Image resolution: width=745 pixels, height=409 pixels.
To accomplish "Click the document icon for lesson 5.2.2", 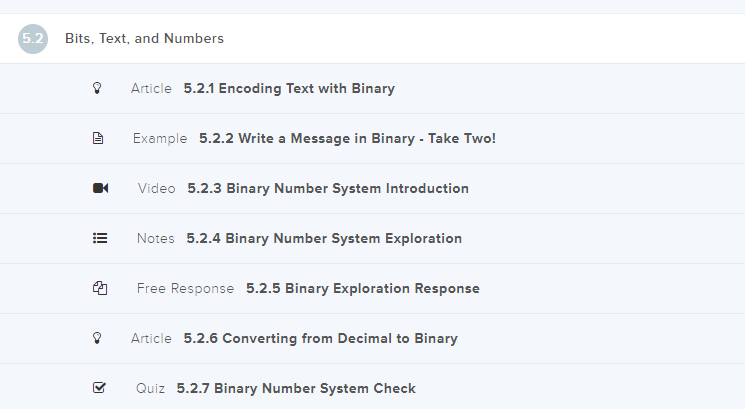I will coord(98,138).
